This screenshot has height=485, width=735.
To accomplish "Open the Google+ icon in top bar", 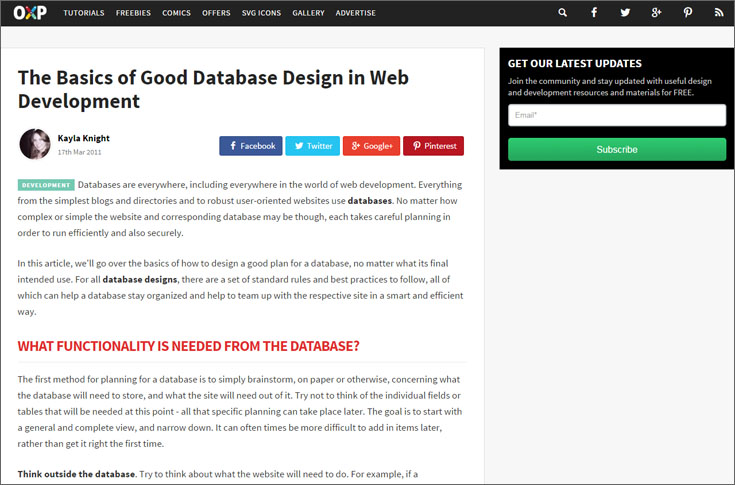I will (x=656, y=13).
